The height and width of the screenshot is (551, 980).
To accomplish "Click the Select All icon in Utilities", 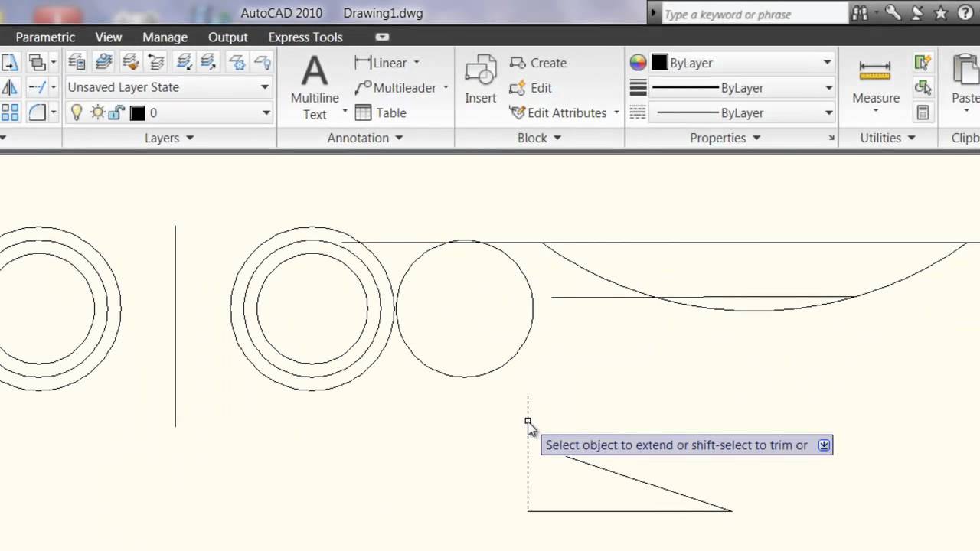I will tap(923, 87).
